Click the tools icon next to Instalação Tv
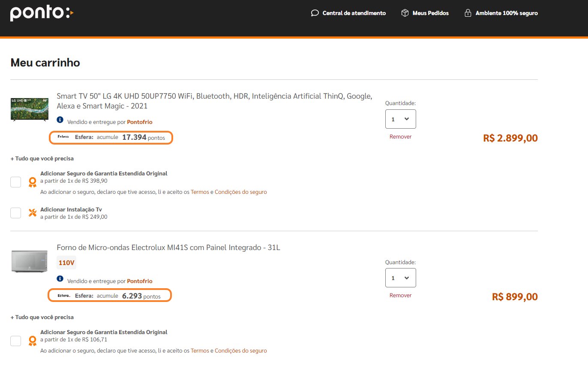This screenshot has width=588, height=368. 32,213
